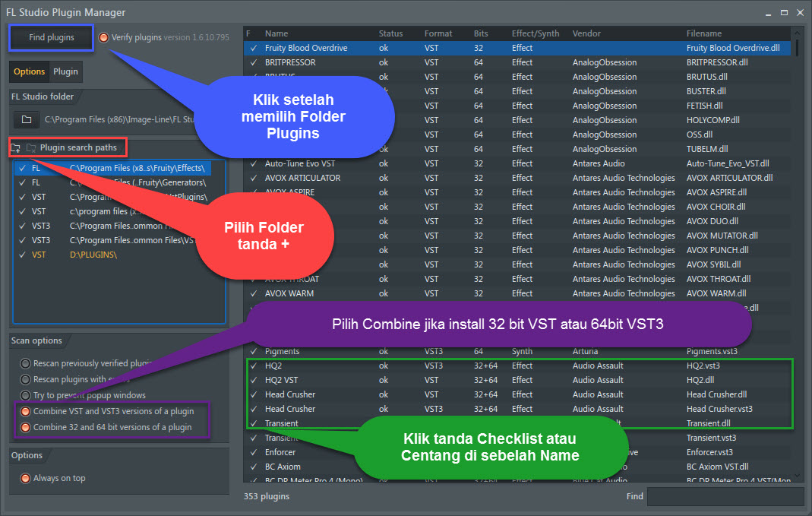
Task: Uncheck the Fruity\Generators search path checkmark
Action: 22,182
